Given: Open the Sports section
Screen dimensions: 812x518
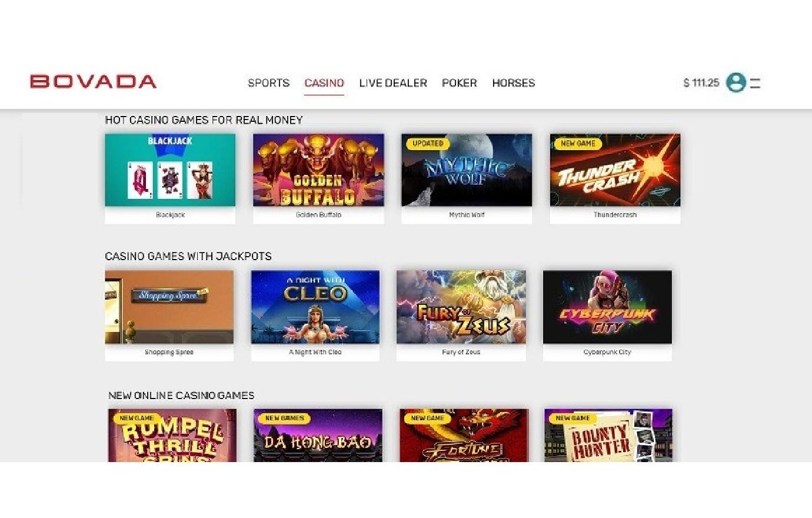Looking at the screenshot, I should 268,83.
